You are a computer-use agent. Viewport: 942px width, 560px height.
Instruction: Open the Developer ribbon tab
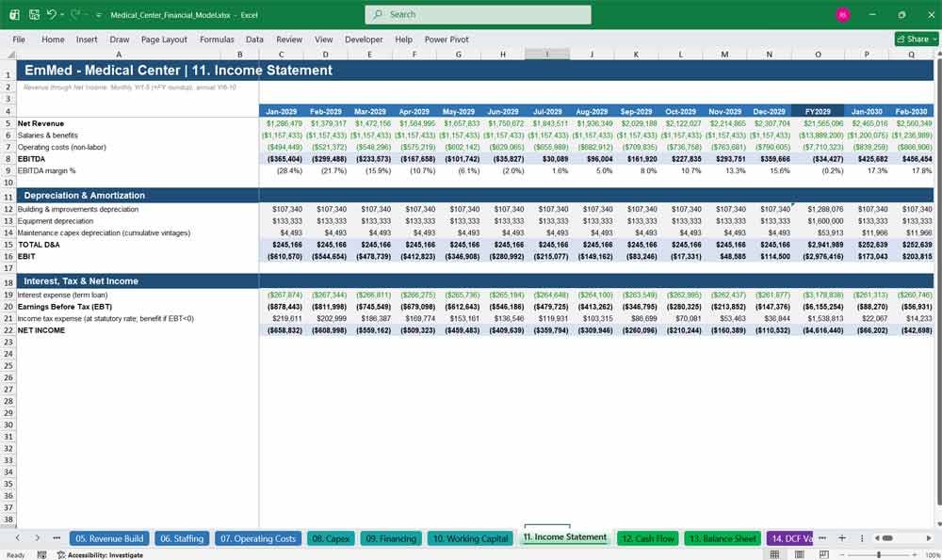point(364,39)
